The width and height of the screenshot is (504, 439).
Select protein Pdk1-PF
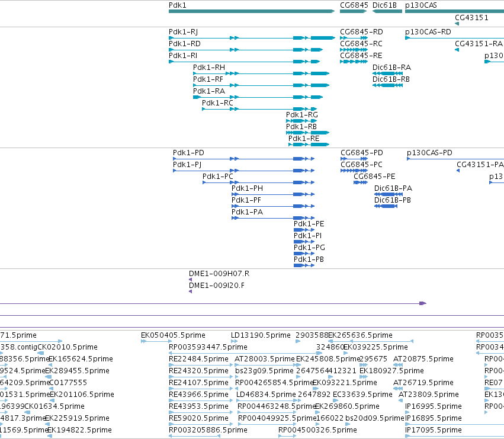(x=273, y=207)
